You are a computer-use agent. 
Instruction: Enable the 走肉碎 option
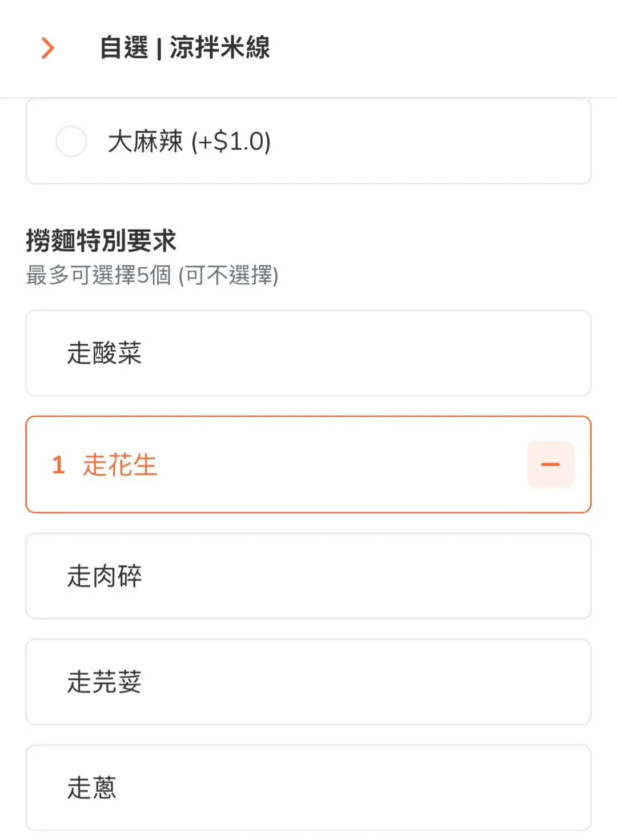(x=104, y=576)
